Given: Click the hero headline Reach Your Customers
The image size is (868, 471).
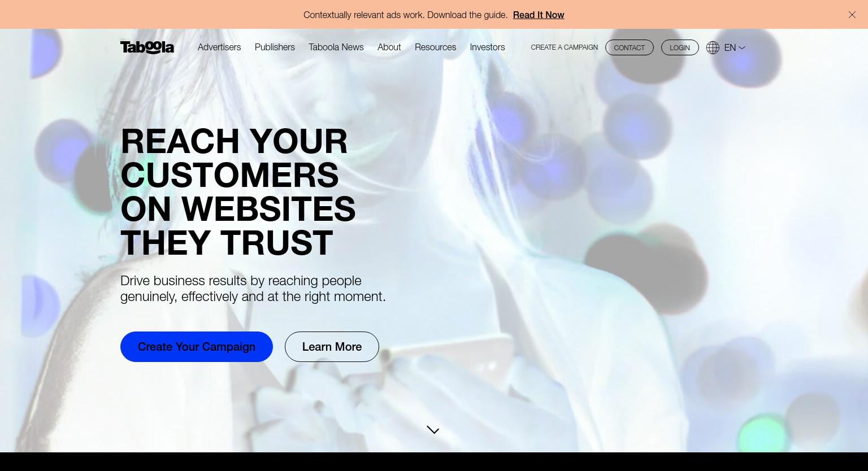Looking at the screenshot, I should pyautogui.click(x=238, y=191).
